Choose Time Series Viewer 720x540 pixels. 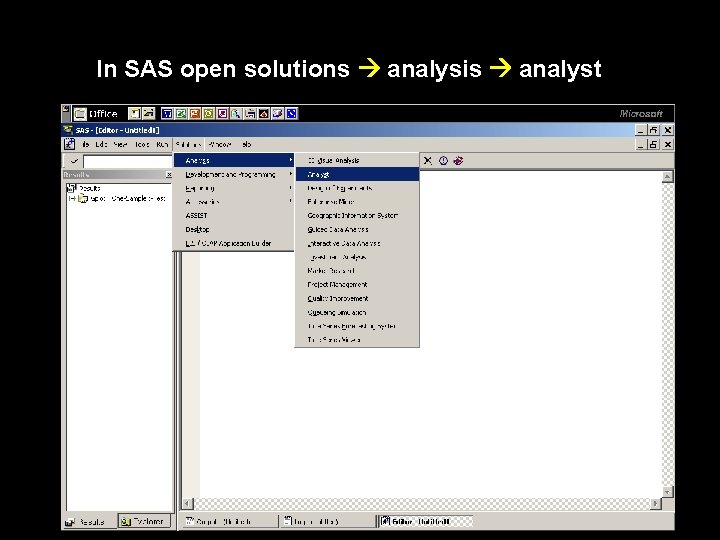pyautogui.click(x=357, y=340)
